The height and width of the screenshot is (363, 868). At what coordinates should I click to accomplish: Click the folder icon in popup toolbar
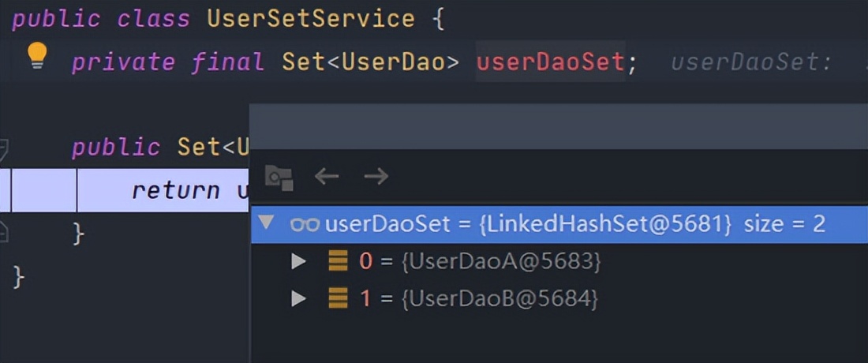(x=279, y=177)
